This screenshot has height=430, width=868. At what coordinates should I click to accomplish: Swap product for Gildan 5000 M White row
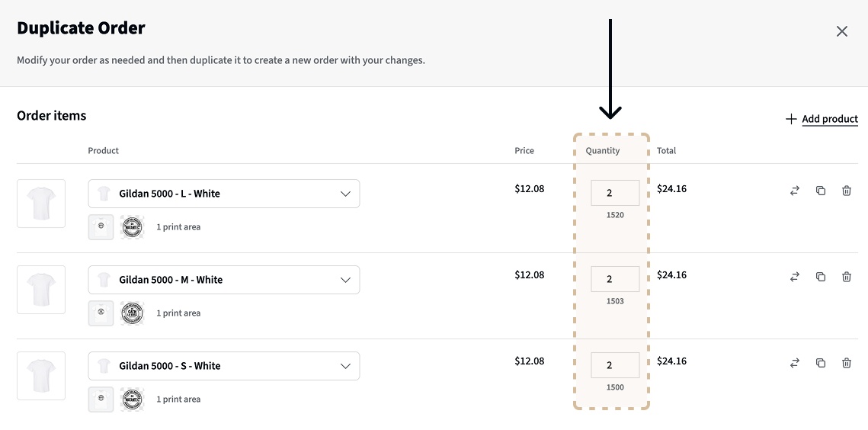pos(795,277)
